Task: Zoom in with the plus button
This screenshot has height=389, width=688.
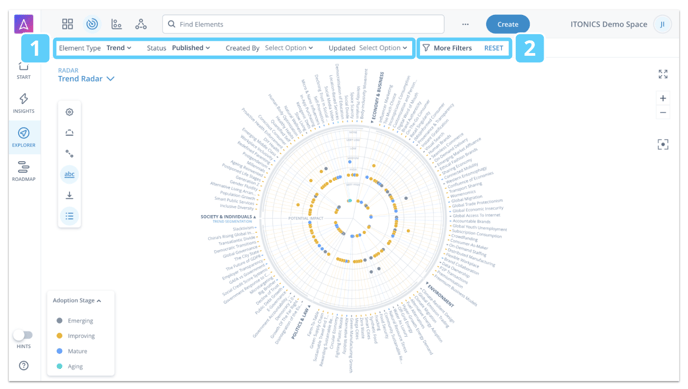Action: (663, 98)
